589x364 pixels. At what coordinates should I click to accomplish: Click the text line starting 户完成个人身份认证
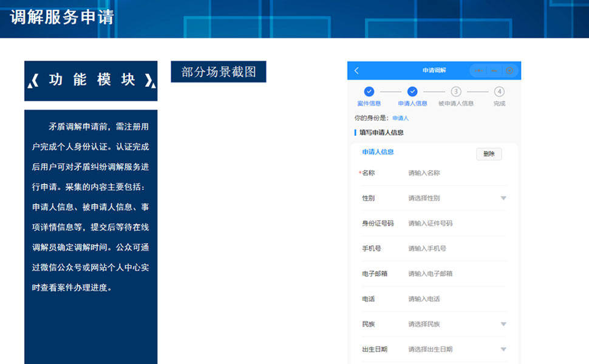[90, 147]
